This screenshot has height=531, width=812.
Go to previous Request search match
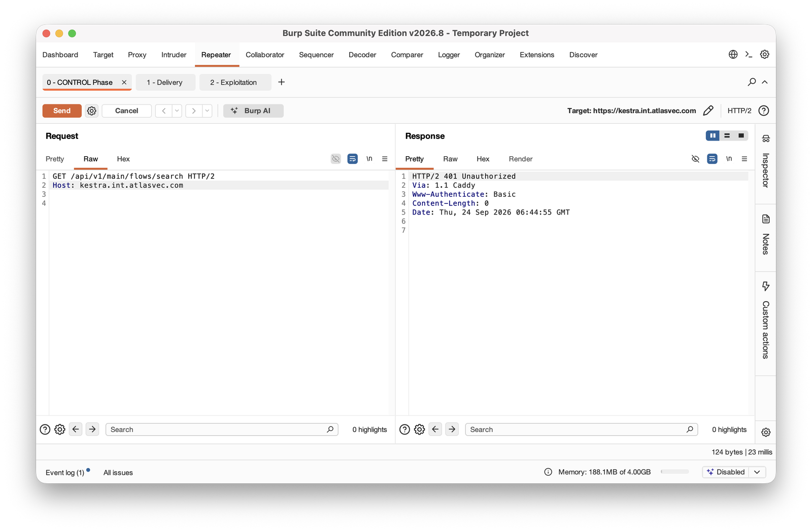pyautogui.click(x=76, y=429)
